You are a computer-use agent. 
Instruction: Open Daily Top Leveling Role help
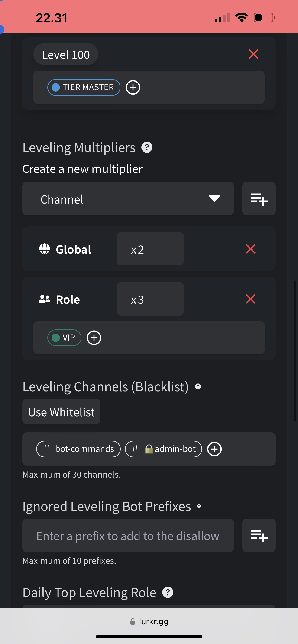tap(168, 592)
